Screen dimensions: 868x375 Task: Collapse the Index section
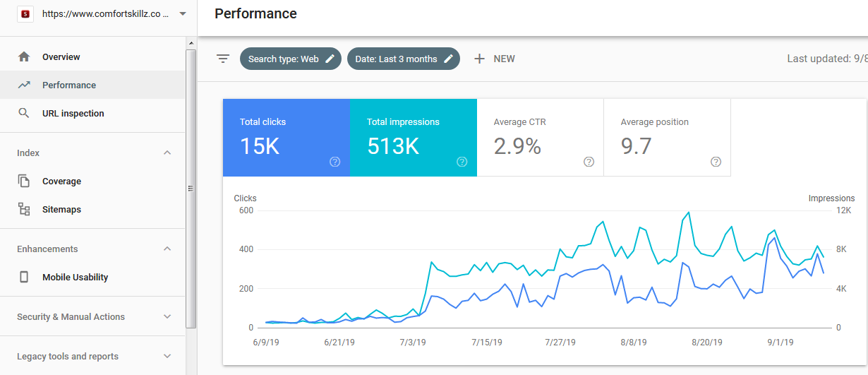[167, 153]
